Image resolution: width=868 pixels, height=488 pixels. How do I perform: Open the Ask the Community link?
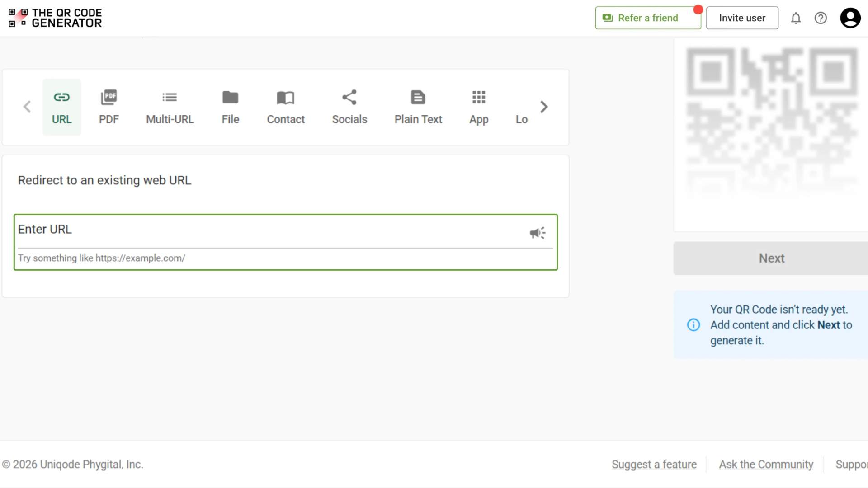click(766, 465)
